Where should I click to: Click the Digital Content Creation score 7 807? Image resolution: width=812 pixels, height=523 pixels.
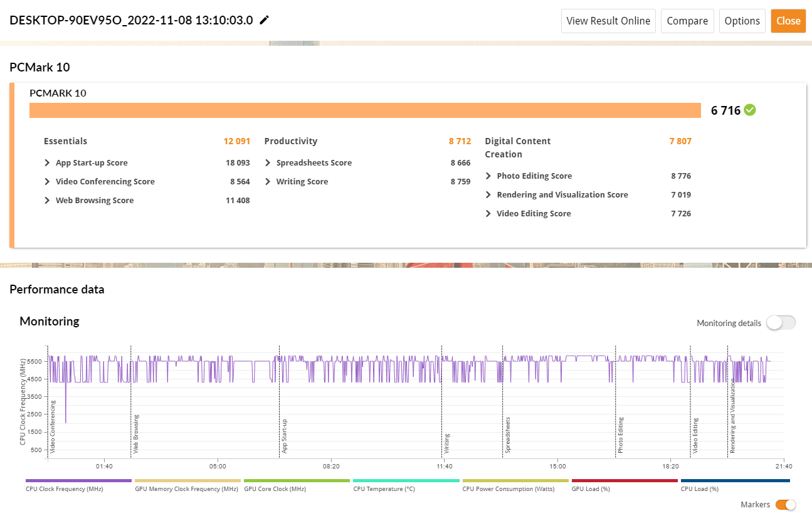pyautogui.click(x=680, y=141)
